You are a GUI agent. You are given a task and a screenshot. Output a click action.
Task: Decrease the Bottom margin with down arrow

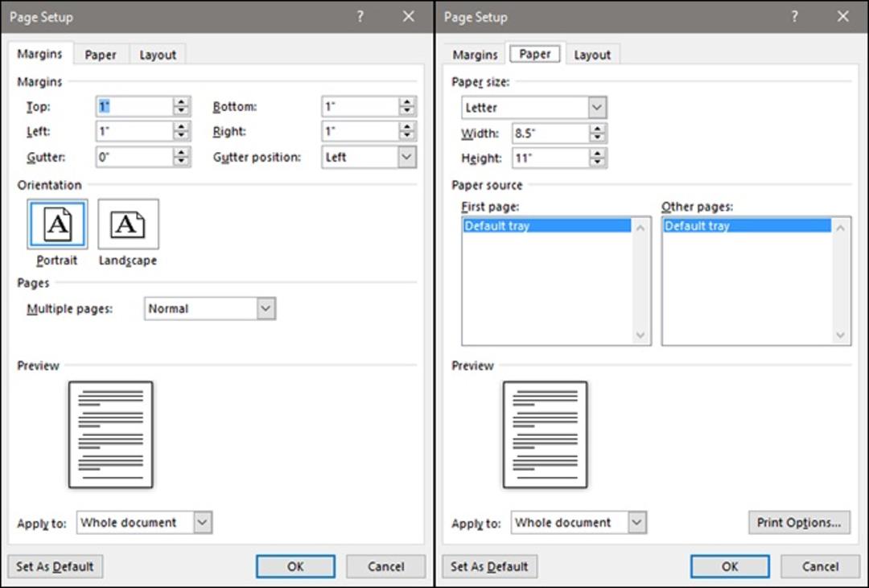point(407,111)
